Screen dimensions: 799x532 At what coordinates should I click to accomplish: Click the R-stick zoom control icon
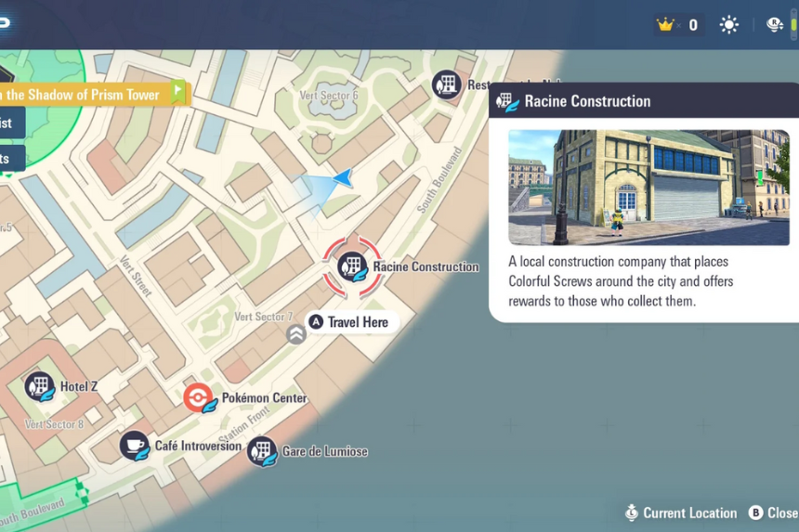tap(774, 25)
